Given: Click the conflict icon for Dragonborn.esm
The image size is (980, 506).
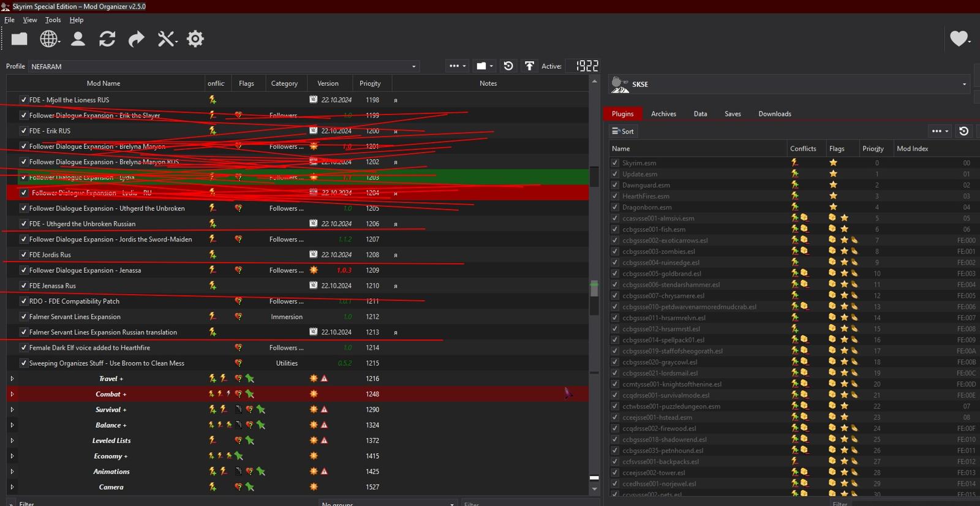Looking at the screenshot, I should tap(794, 207).
